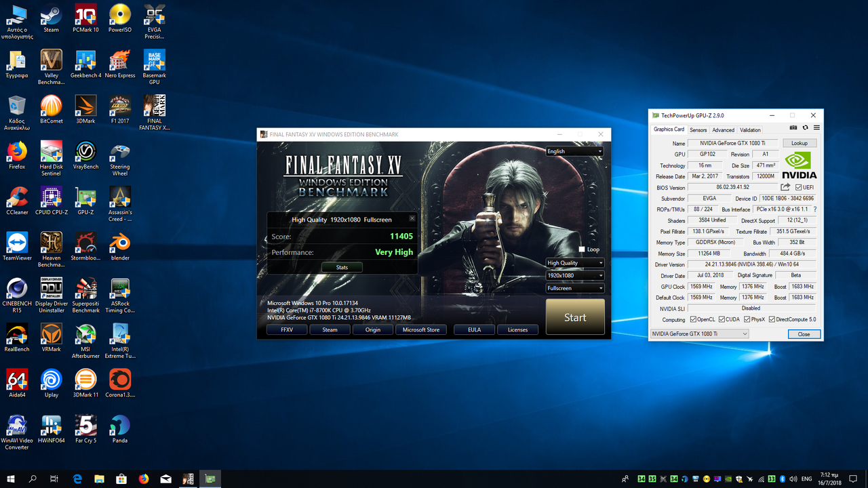Click the FFXV button
Viewport: 868px width, 488px height.
[x=287, y=329]
